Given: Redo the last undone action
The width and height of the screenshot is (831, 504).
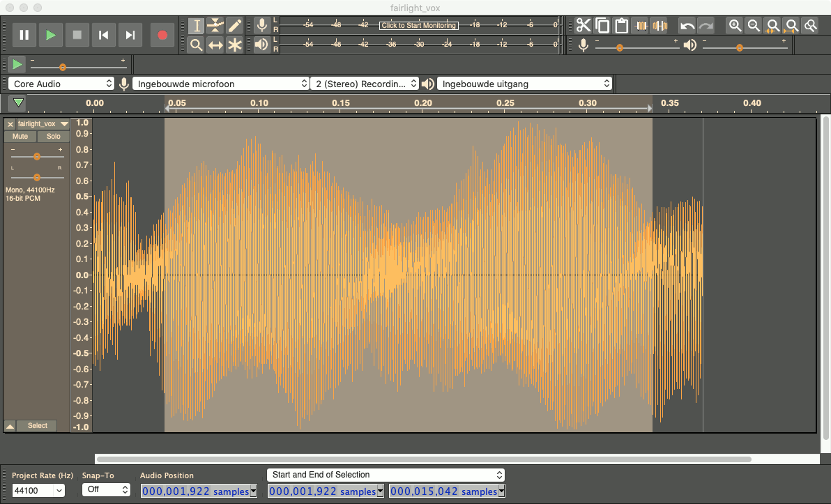Looking at the screenshot, I should click(x=706, y=25).
